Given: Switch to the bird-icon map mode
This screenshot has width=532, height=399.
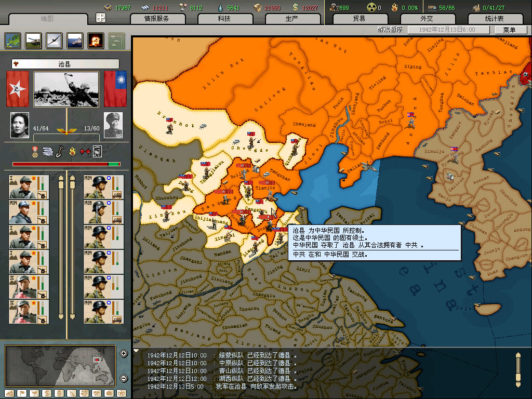Looking at the screenshot, I should click(x=34, y=393).
